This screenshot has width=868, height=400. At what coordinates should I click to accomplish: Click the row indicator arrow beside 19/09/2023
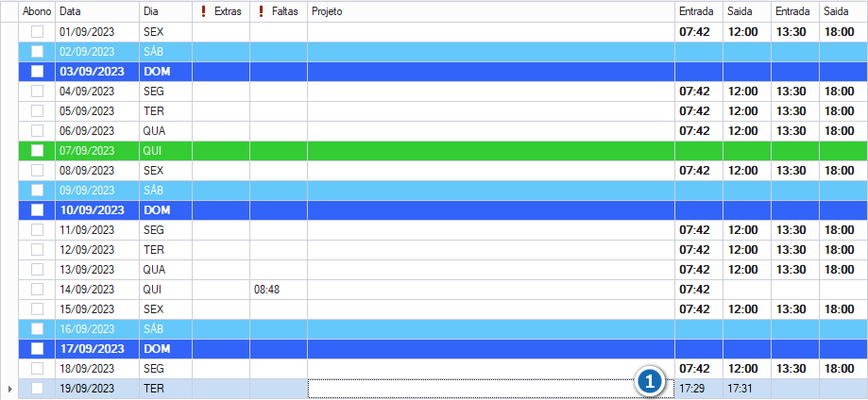pos(9,389)
